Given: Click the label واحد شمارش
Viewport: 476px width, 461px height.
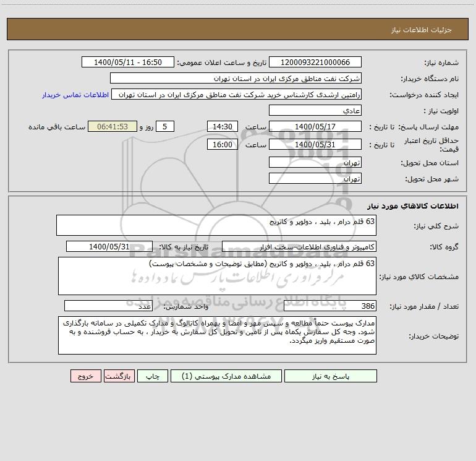Looking at the screenshot, I should [186, 306].
